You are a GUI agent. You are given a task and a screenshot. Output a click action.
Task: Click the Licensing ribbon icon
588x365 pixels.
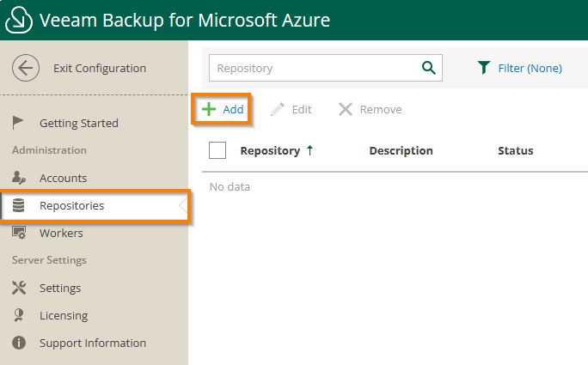tap(19, 315)
